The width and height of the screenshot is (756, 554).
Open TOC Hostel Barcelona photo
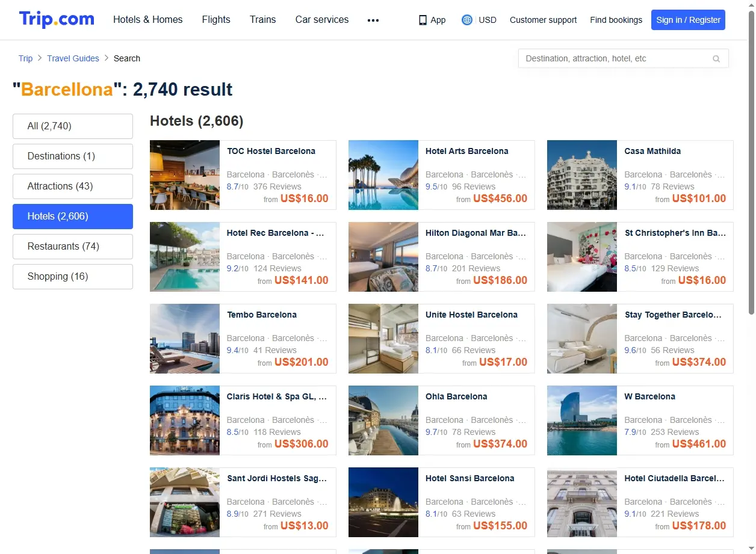[185, 175]
